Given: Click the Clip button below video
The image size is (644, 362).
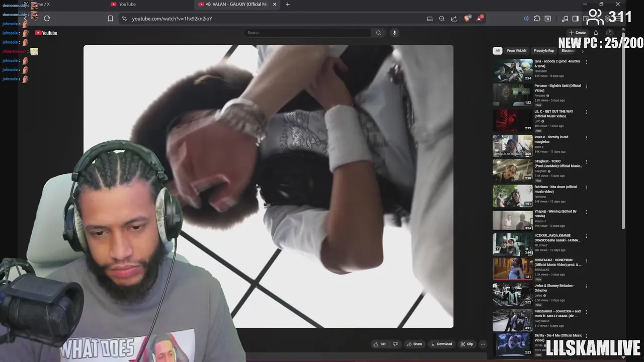Looking at the screenshot, I should click(x=466, y=344).
